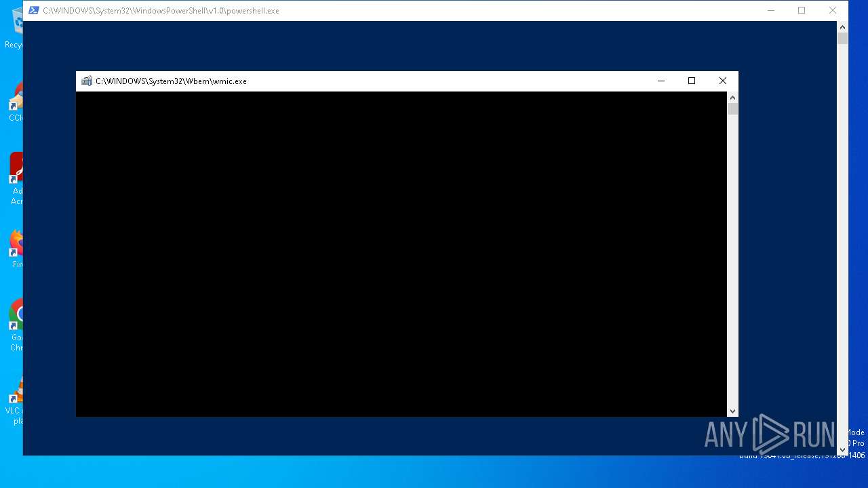Close the PowerShell window
This screenshot has width=868, height=488.
tap(833, 10)
